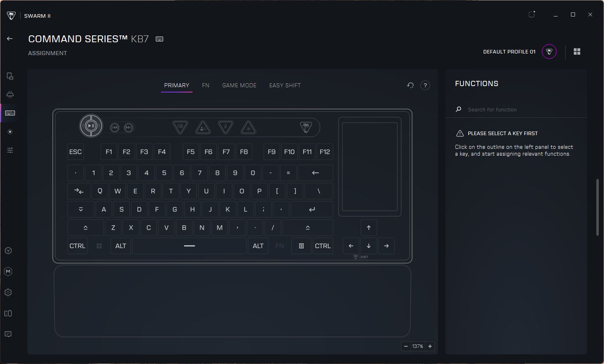Select the up arrow key
This screenshot has width=604, height=364.
[x=369, y=228]
